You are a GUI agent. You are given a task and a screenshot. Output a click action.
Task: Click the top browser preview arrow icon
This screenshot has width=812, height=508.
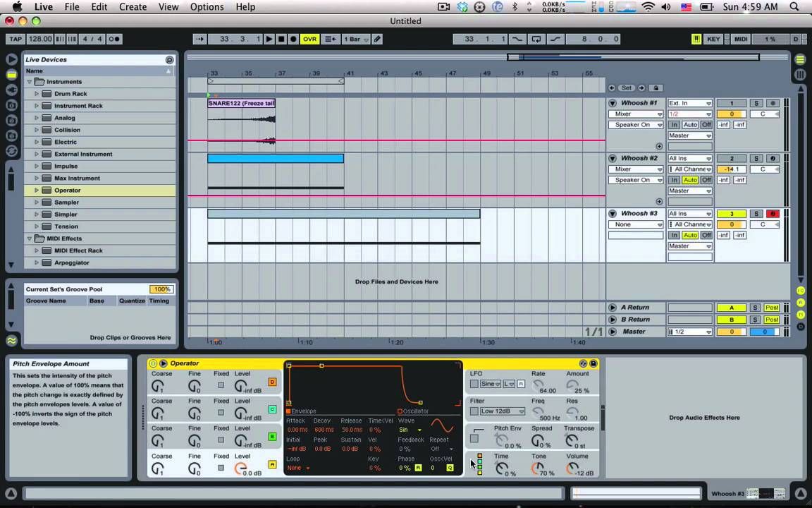pyautogui.click(x=11, y=59)
